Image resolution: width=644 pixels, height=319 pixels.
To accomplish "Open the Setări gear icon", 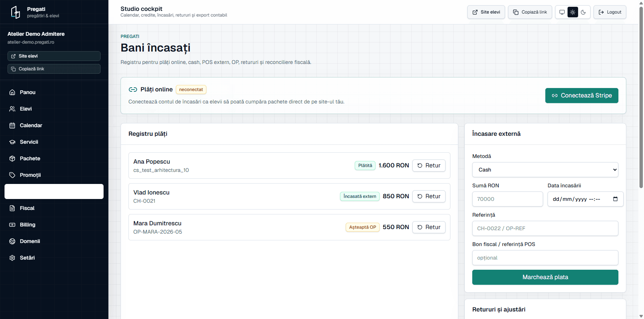I will coord(12,258).
